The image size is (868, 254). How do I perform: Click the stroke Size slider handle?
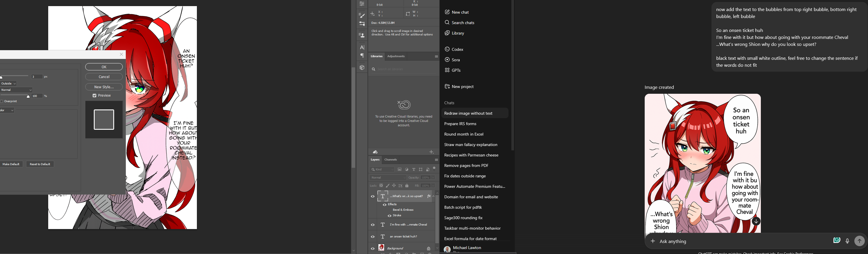[1, 78]
